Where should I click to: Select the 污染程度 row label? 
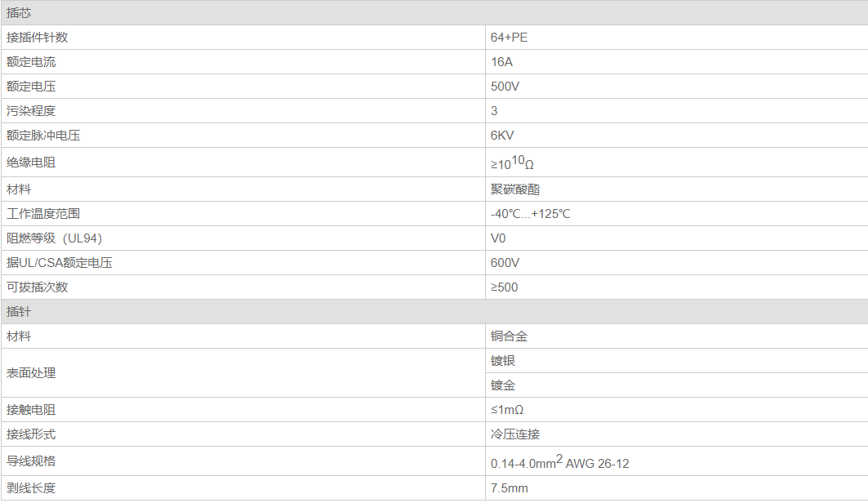pyautogui.click(x=243, y=111)
